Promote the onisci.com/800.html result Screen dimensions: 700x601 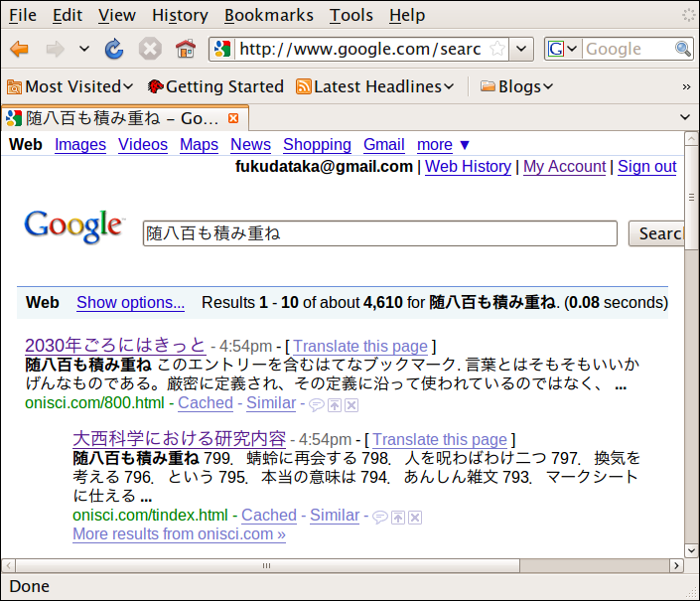pos(335,405)
